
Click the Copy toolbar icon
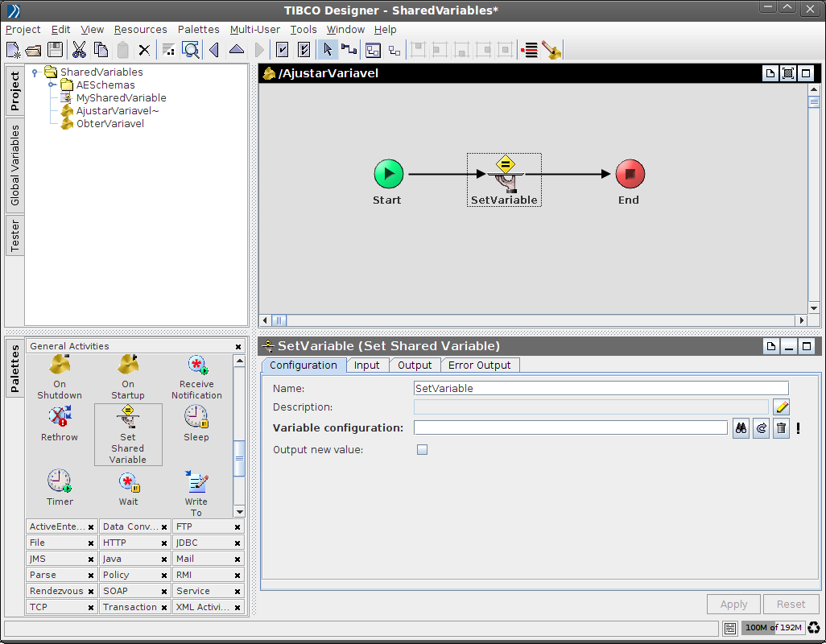[x=101, y=50]
